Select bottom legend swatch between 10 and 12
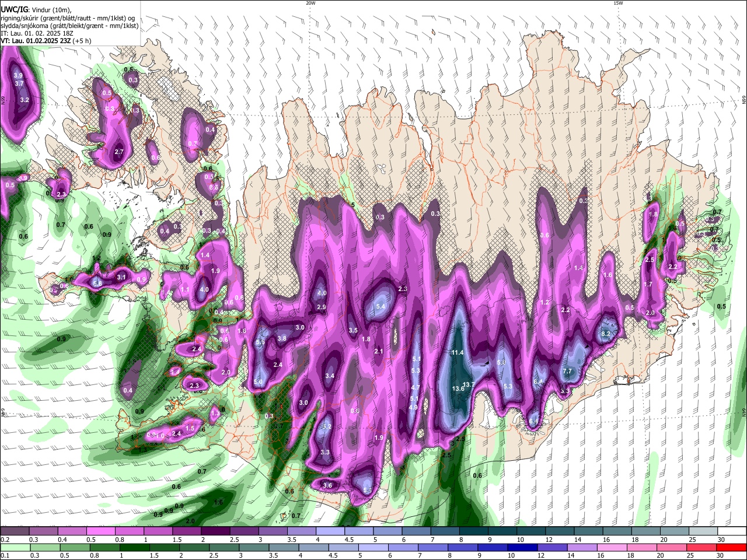This screenshot has height=560, width=747. coord(523,547)
